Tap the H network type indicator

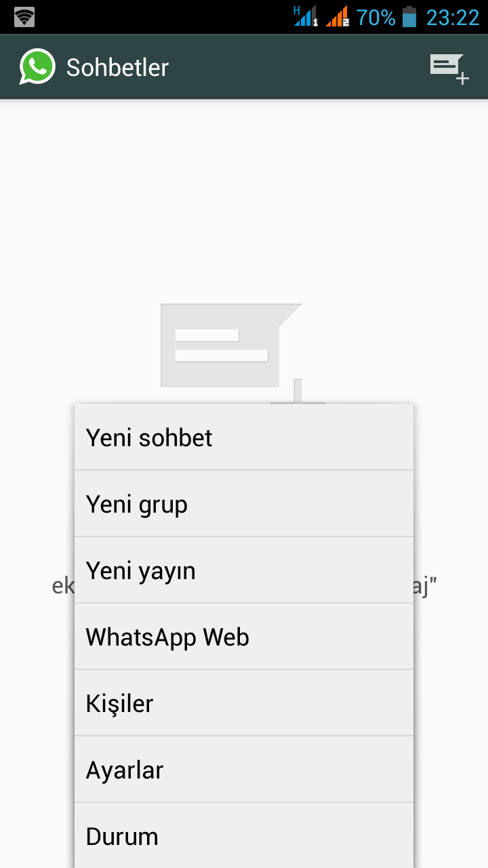point(295,8)
